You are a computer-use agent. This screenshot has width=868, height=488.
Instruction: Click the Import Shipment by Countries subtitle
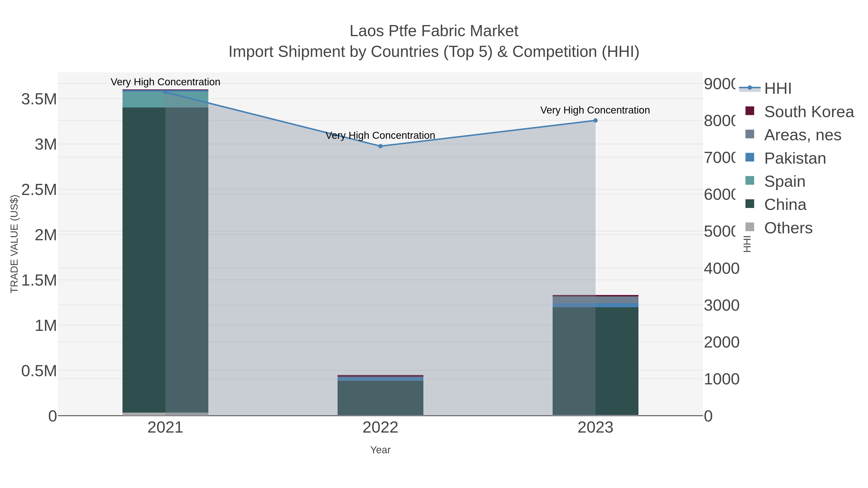pos(434,52)
